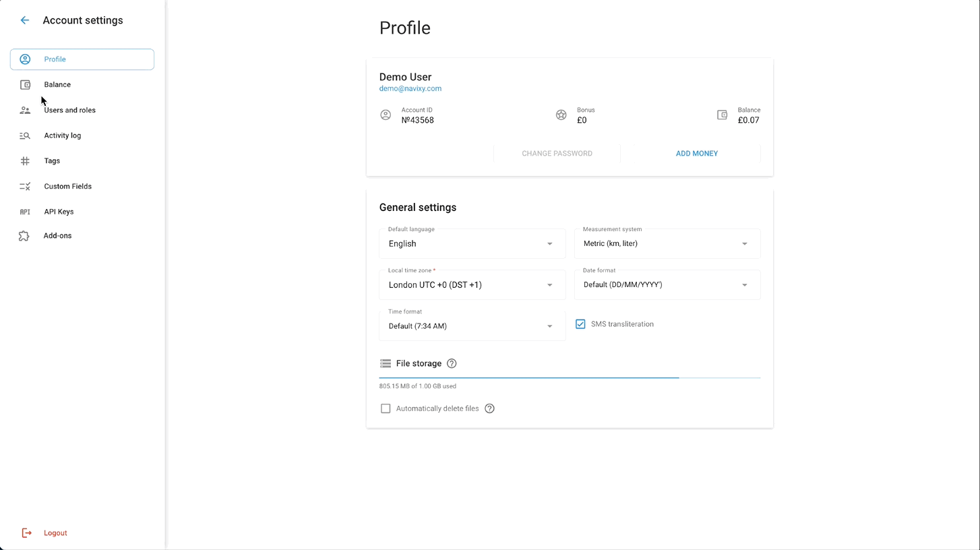
Task: Open the Date format dropdown
Action: 667,285
